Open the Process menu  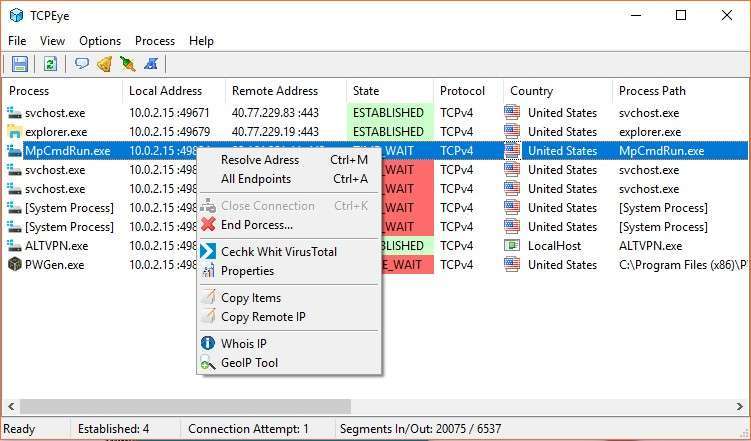[x=155, y=41]
